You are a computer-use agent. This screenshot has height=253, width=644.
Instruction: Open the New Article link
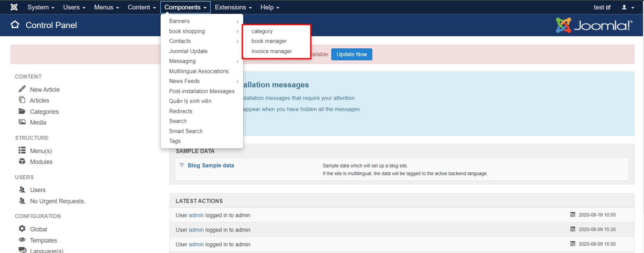pyautogui.click(x=45, y=89)
